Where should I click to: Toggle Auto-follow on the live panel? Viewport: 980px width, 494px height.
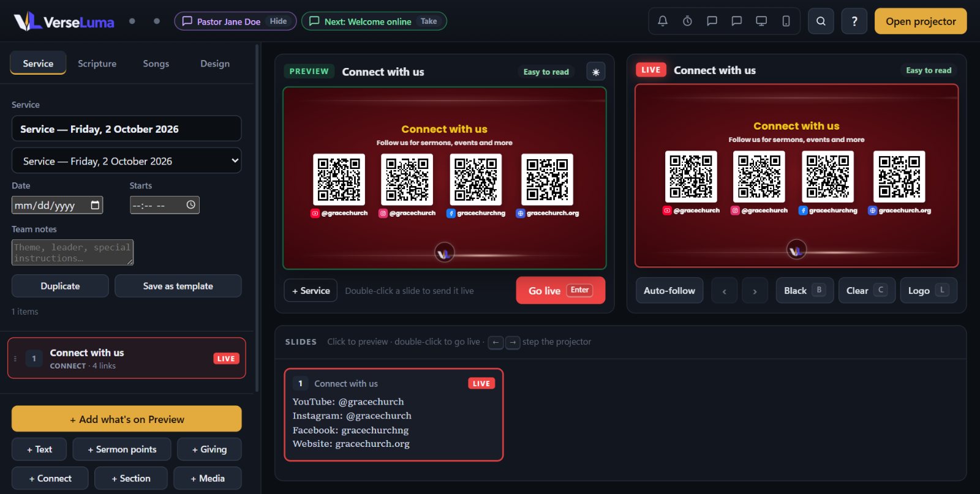669,291
